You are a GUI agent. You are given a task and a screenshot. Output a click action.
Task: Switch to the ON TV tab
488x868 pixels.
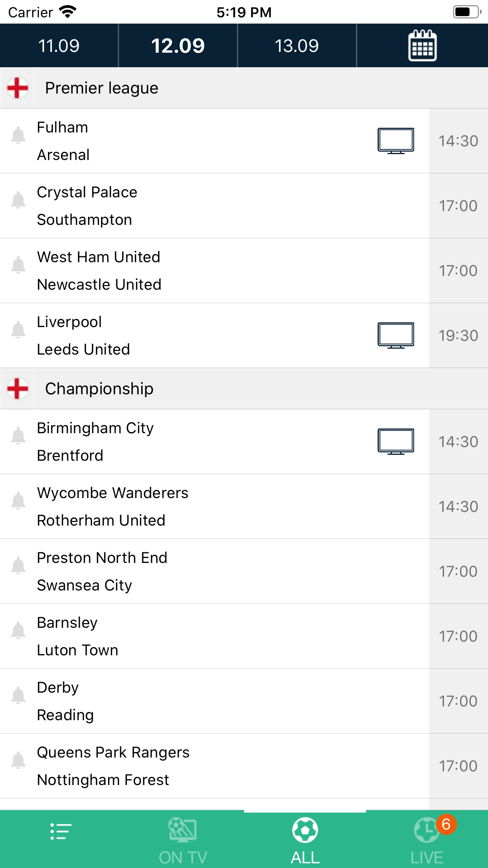183,839
